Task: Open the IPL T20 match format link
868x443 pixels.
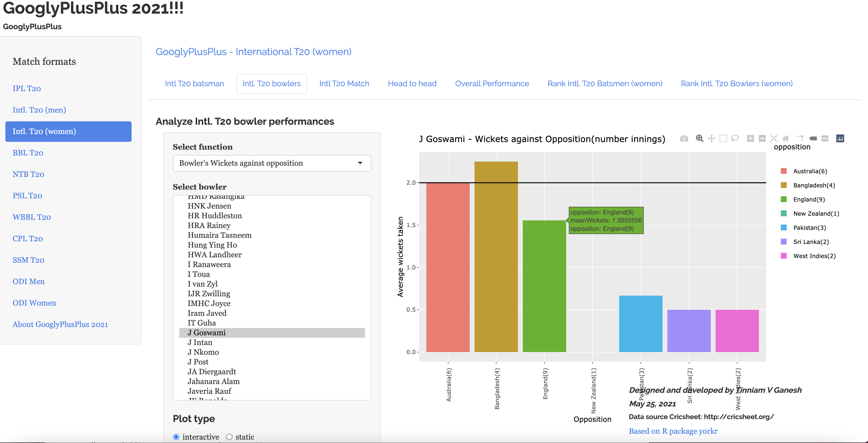Action: click(x=27, y=88)
